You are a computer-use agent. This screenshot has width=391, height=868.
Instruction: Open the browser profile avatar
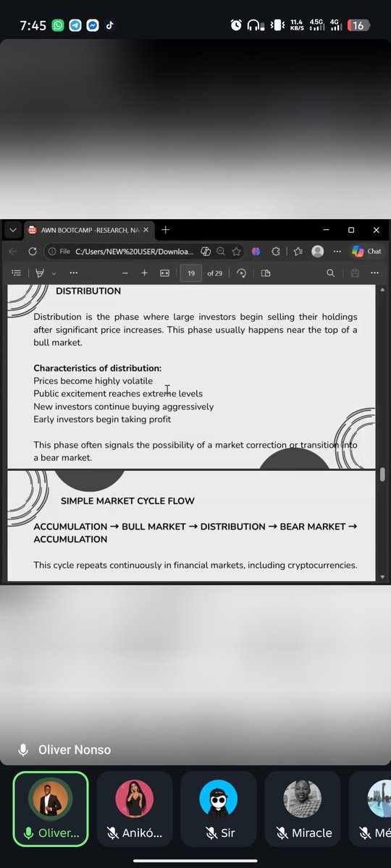[x=317, y=251]
